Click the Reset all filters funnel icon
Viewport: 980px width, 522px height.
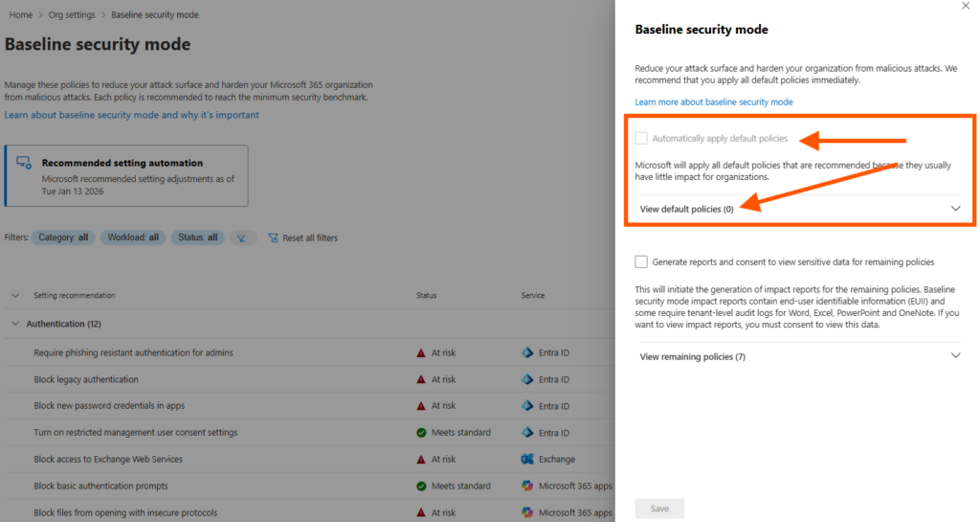click(x=273, y=238)
